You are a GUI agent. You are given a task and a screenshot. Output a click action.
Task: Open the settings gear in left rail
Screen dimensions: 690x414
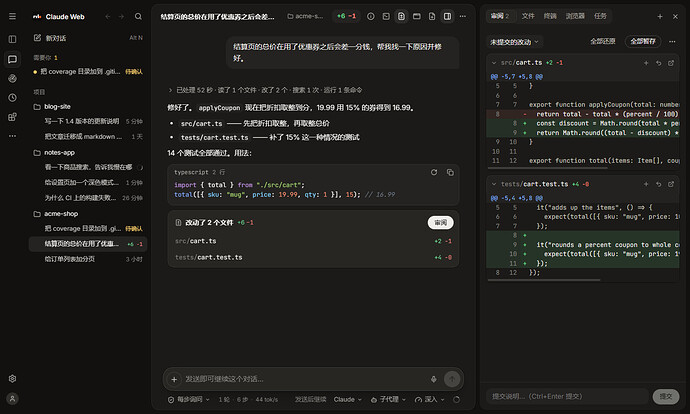tap(12, 378)
